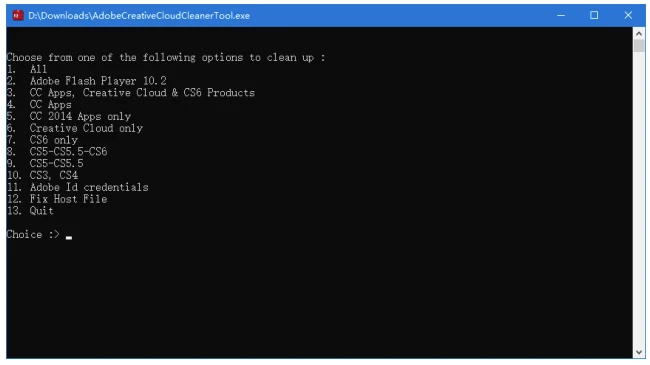
Task: Click the "Creative Cloud only" line
Action: click(75, 128)
